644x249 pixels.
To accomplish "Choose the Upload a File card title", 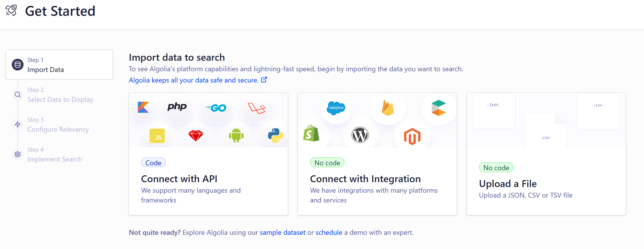I will point(508,184).
